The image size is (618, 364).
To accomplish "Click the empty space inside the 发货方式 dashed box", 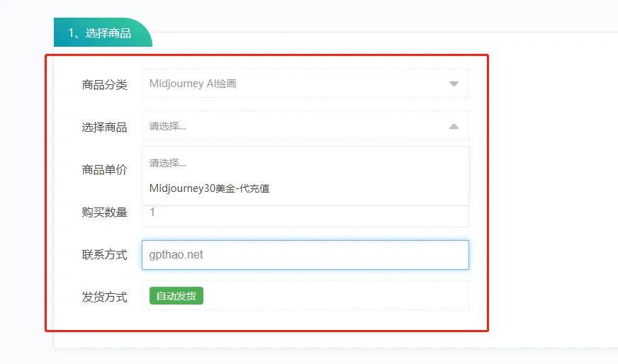I will tap(333, 296).
